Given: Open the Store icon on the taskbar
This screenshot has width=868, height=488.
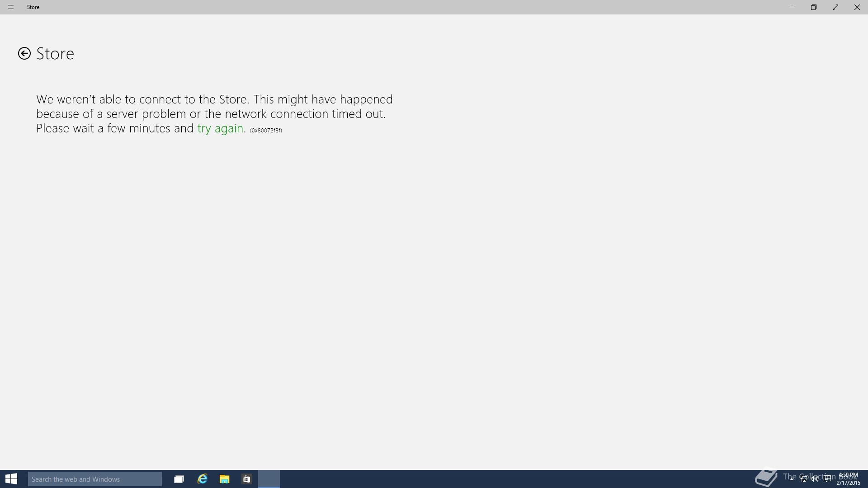Looking at the screenshot, I should (246, 479).
